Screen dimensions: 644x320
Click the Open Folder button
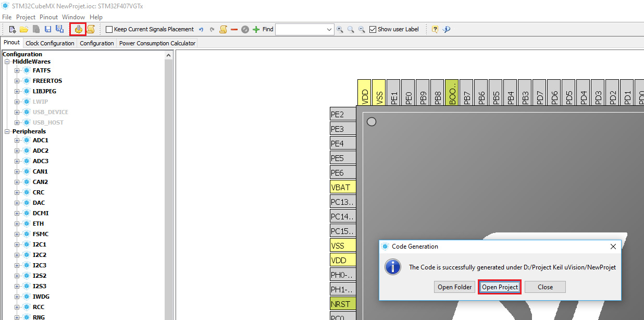(x=455, y=287)
